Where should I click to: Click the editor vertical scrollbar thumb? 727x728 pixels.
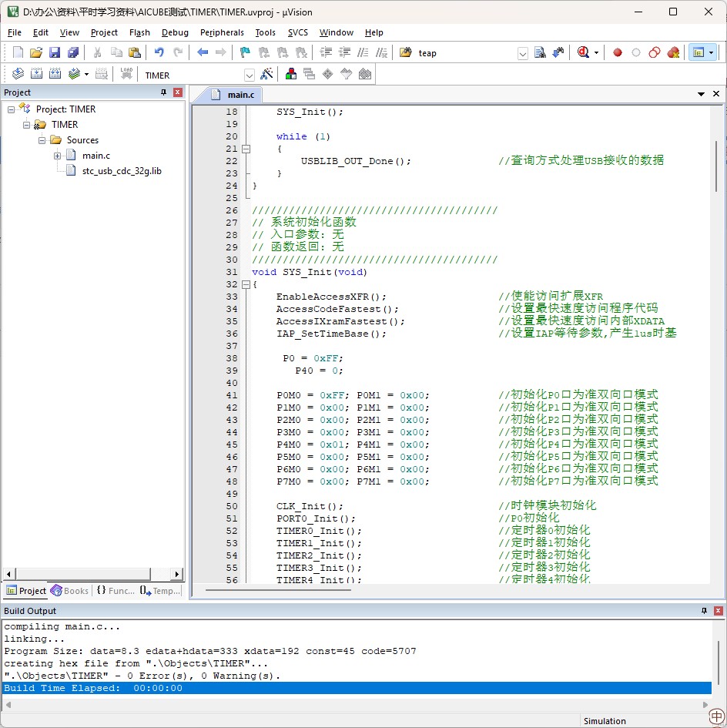(716, 166)
